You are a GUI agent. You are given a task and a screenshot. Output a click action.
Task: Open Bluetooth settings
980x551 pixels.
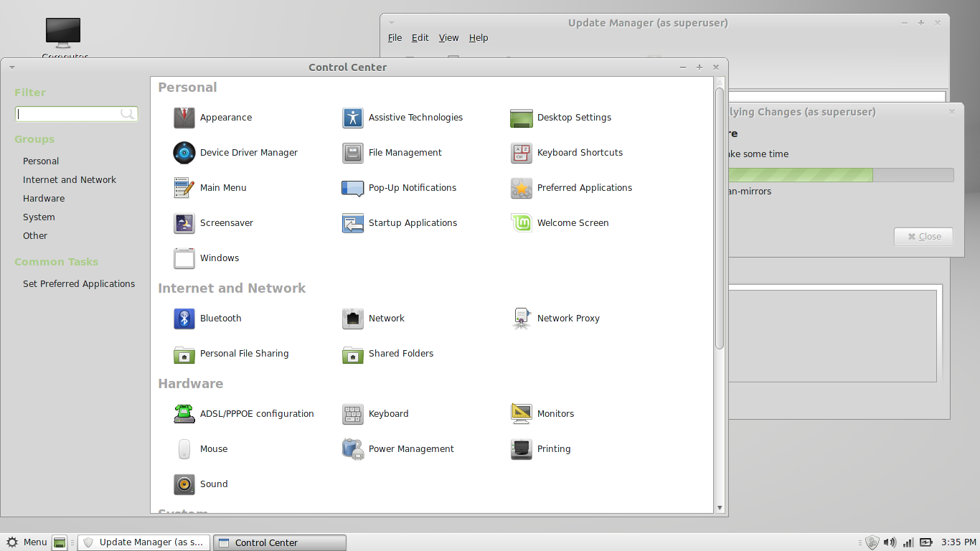[x=184, y=319]
